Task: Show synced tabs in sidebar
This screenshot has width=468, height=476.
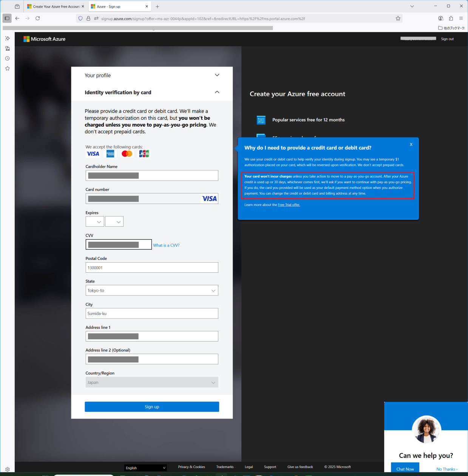Action: pyautogui.click(x=7, y=48)
